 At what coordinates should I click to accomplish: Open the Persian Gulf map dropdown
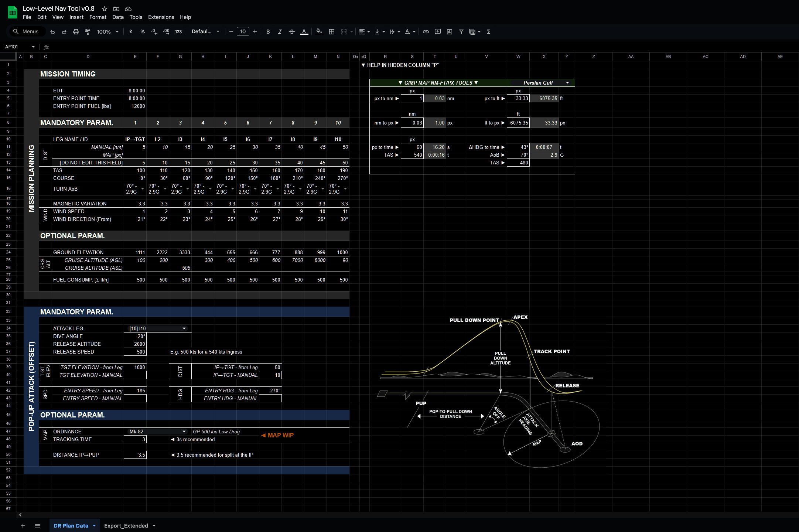(x=567, y=83)
